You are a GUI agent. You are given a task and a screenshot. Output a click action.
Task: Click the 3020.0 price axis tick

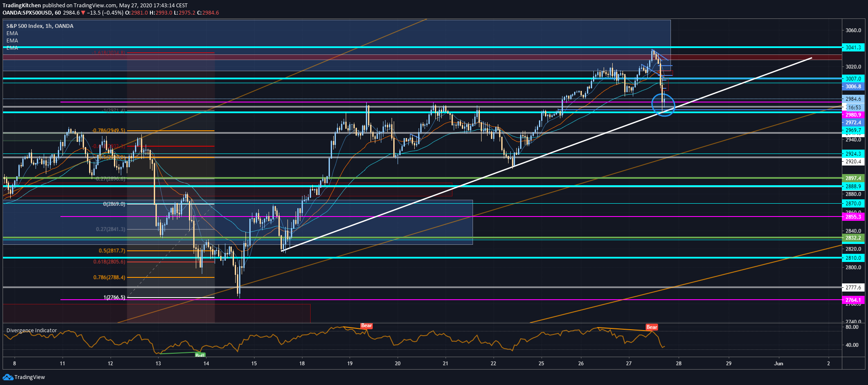click(x=853, y=67)
